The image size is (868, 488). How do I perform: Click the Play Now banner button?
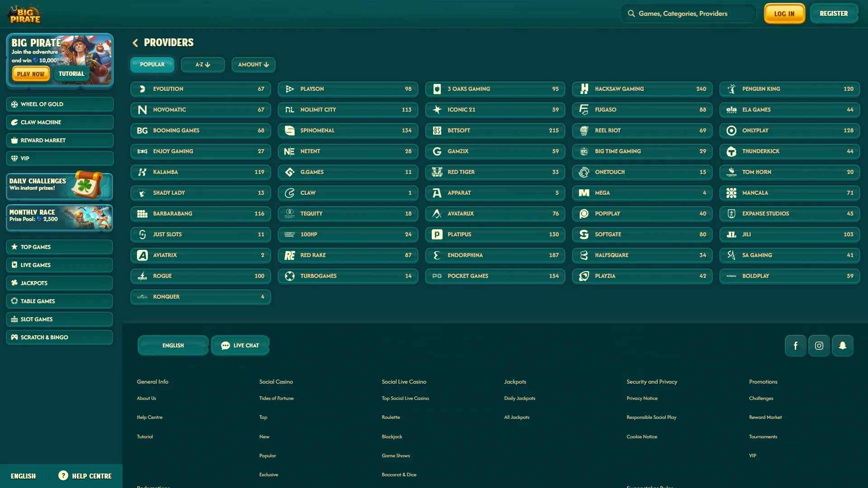31,74
